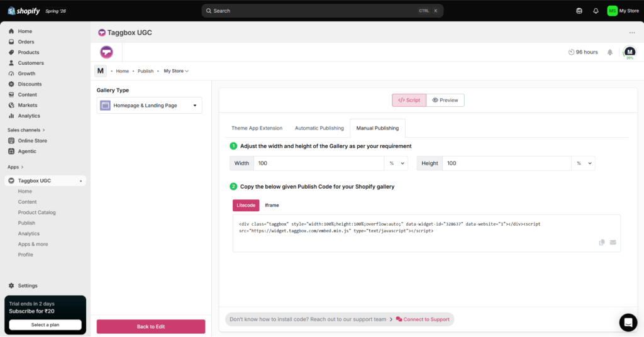Click the Width input field

click(x=319, y=163)
